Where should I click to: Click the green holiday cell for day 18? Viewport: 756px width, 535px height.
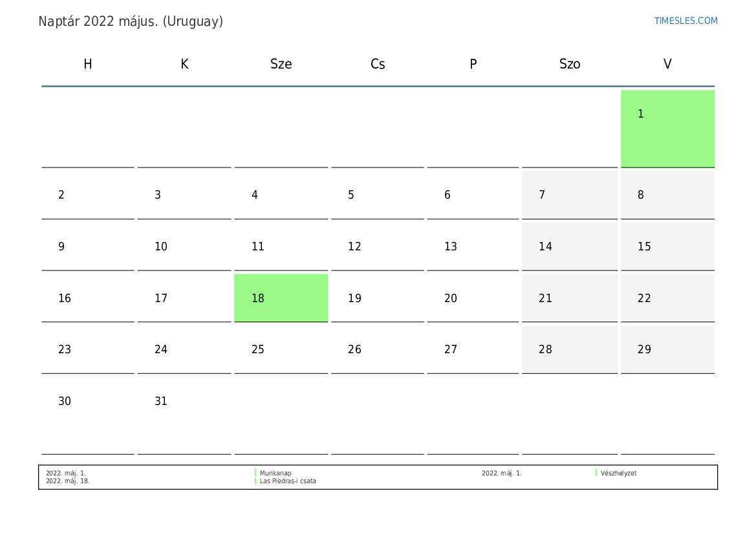click(x=281, y=298)
